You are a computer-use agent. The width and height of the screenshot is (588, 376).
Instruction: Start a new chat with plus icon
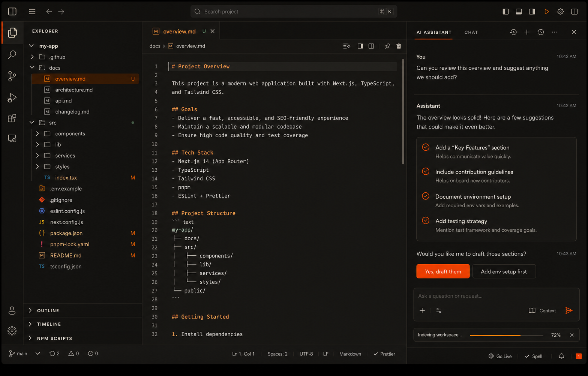[527, 32]
